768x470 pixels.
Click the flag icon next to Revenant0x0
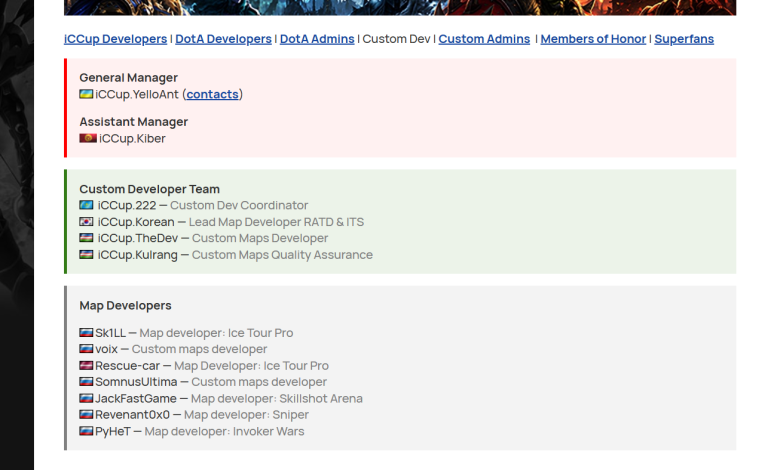[86, 414]
